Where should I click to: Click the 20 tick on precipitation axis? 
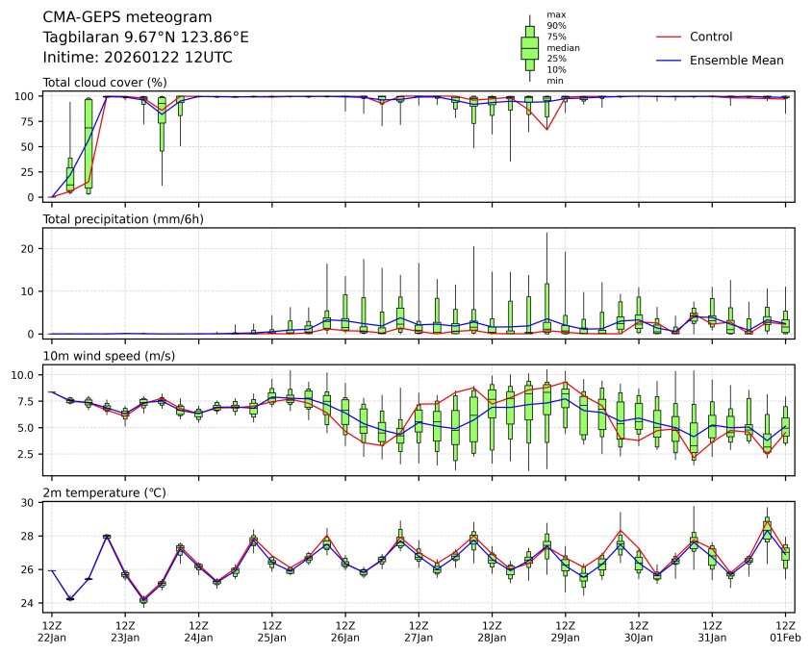(29, 248)
